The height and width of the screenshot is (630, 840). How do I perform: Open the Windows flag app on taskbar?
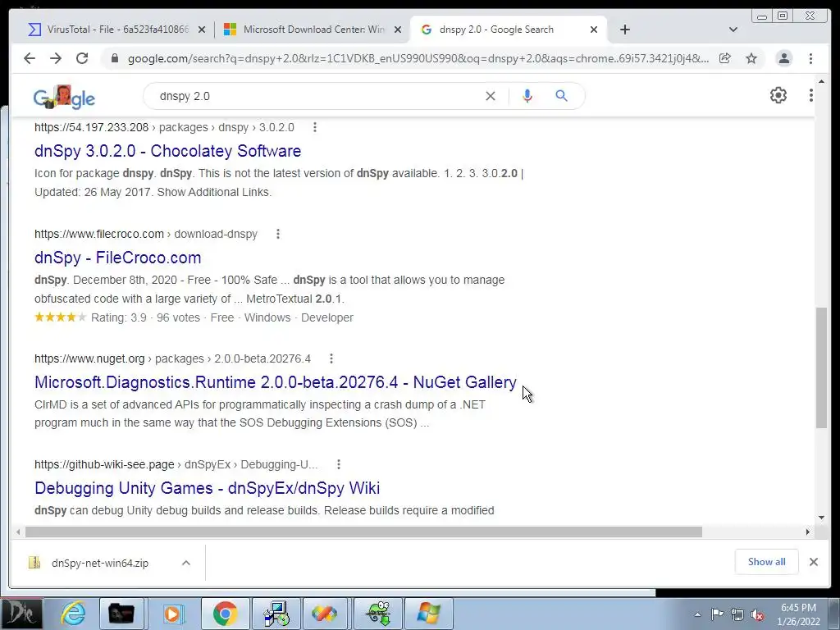tap(428, 614)
